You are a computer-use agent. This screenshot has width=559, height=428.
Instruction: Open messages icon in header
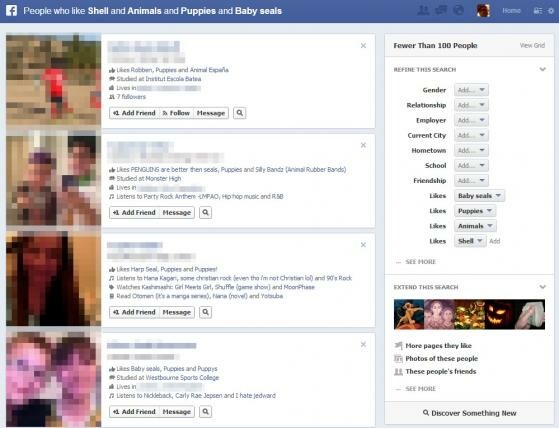point(441,10)
